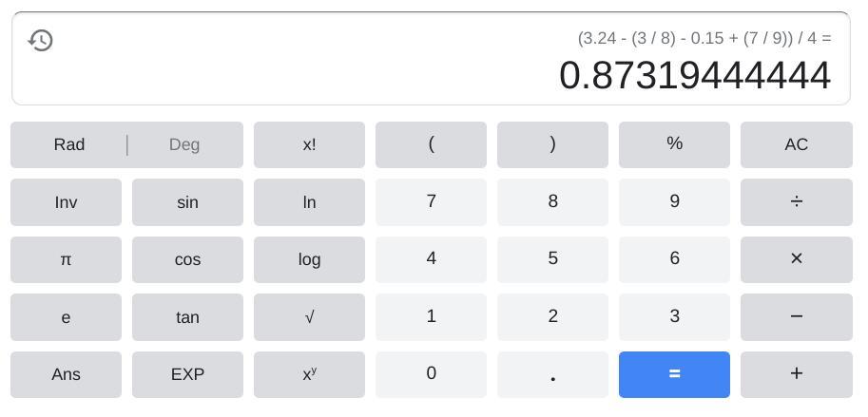Switch angle mode to Deg
The image size is (868, 417).
[184, 145]
